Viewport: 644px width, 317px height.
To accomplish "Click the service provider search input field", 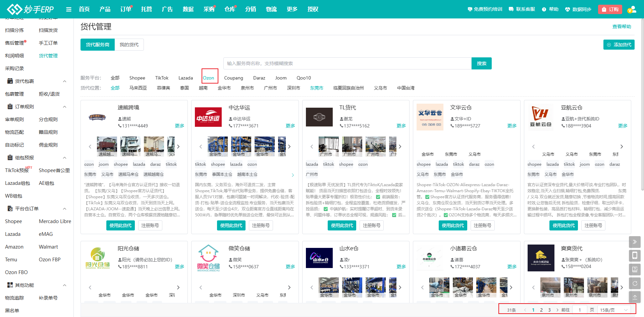I will [x=347, y=63].
